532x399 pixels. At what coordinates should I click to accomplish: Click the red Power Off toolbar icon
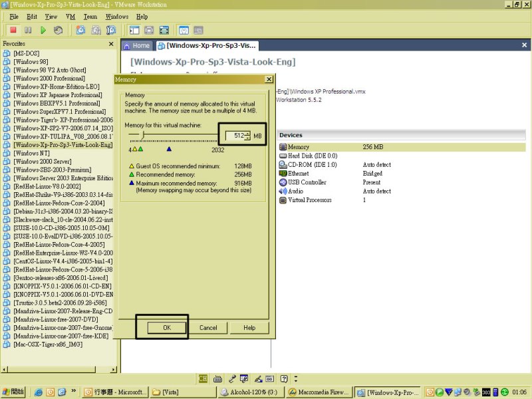(x=13, y=30)
